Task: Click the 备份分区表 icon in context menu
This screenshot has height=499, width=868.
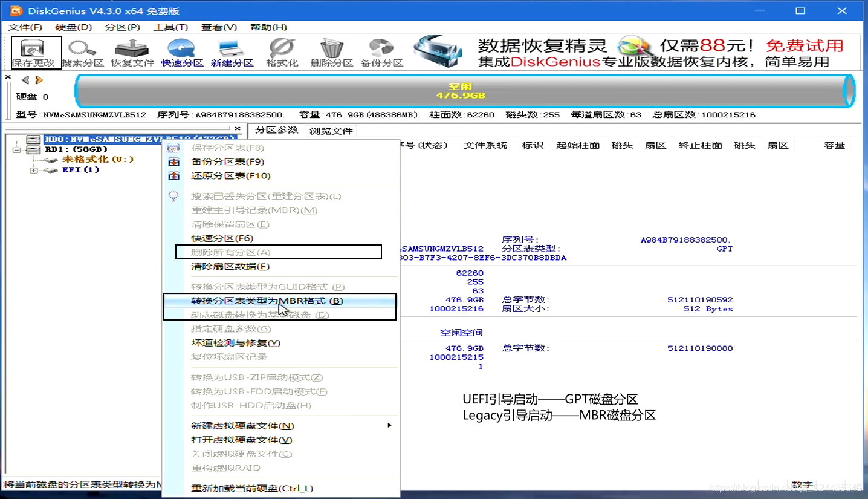Action: [x=173, y=161]
